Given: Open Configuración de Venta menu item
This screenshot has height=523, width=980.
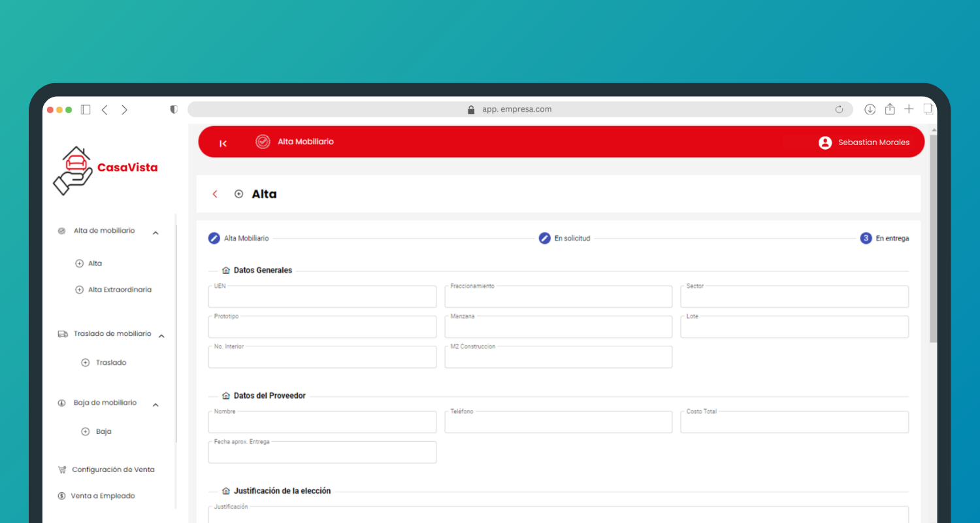Looking at the screenshot, I should point(113,469).
